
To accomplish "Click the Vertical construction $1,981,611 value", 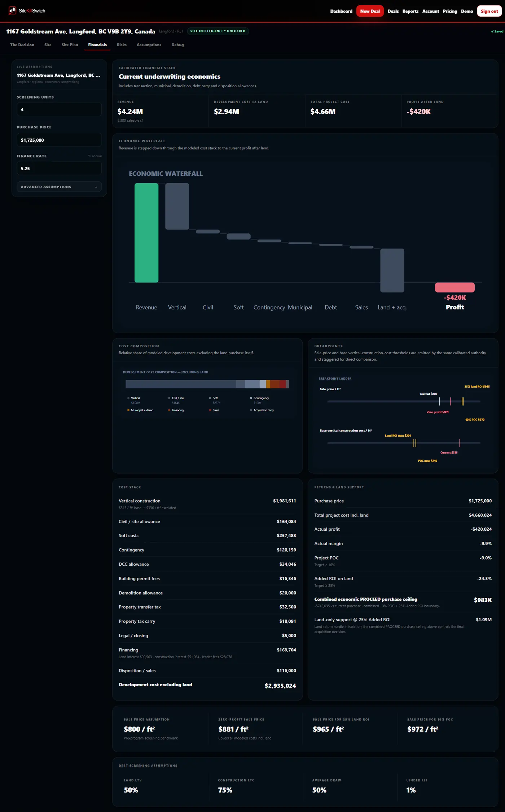I will pos(284,501).
